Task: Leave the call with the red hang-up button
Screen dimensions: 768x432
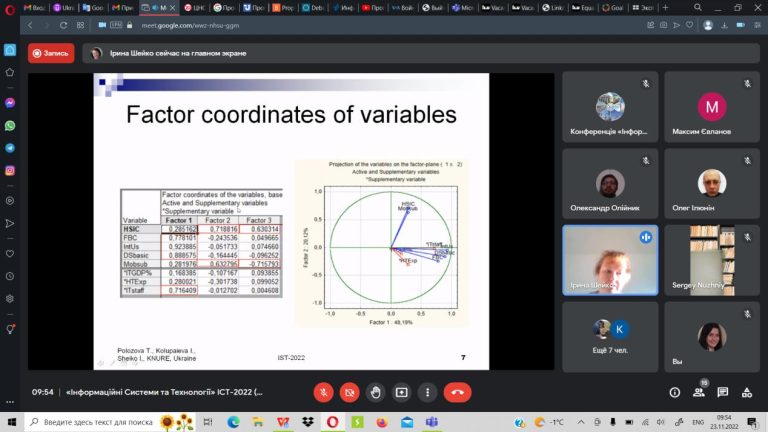Action: (x=457, y=392)
